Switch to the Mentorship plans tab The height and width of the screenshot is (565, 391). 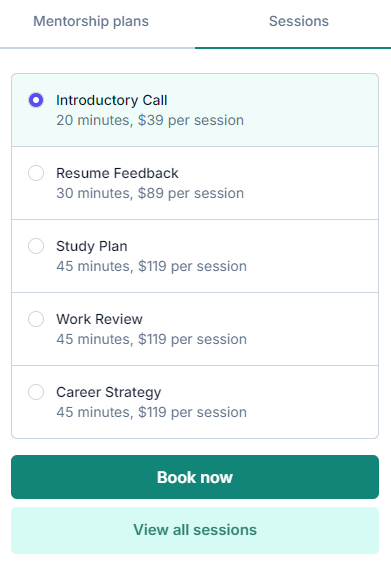[x=91, y=21]
